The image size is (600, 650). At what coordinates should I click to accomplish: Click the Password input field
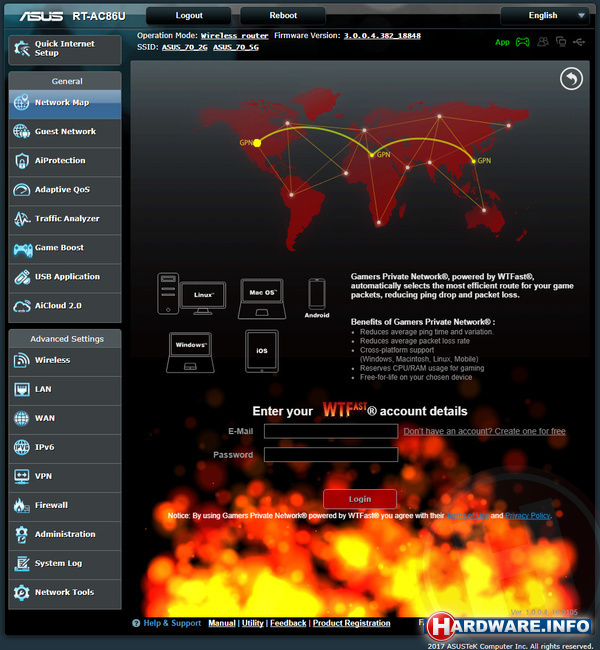coord(331,455)
